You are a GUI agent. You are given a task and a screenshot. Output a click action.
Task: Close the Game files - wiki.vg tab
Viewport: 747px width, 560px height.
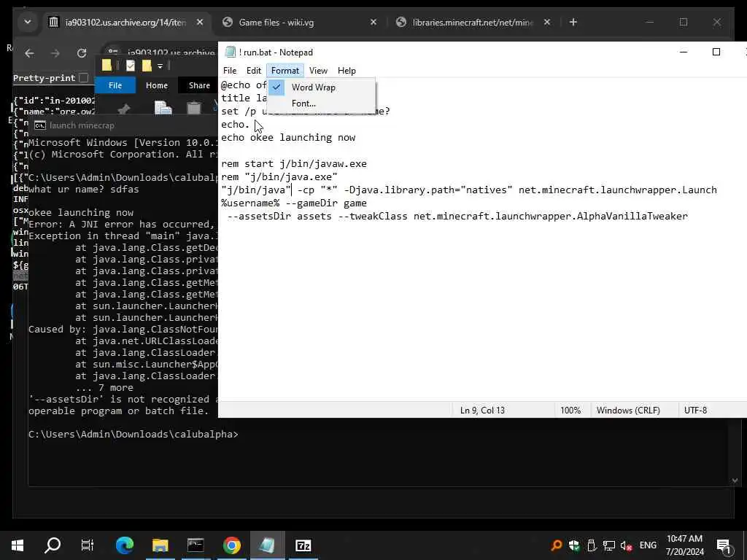373,22
